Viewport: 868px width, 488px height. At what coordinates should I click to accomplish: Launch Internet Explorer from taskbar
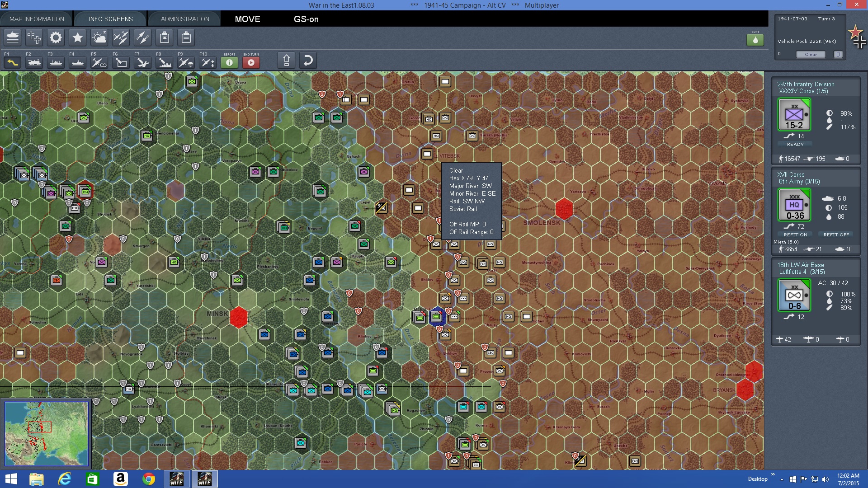point(65,479)
